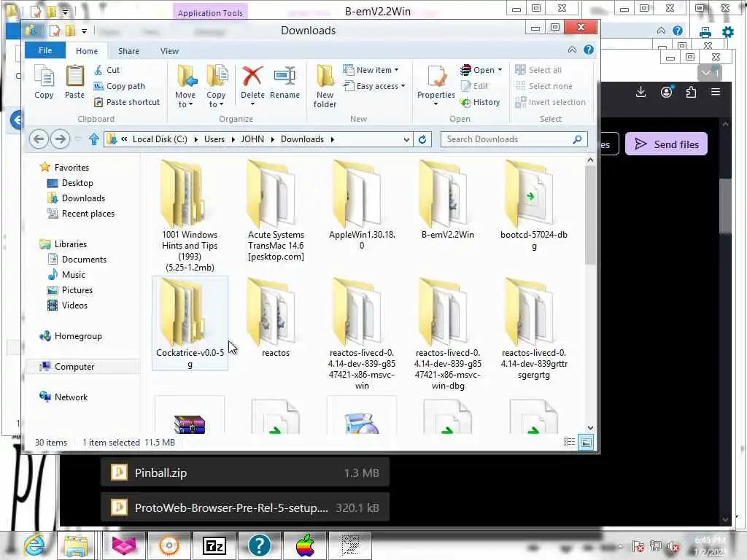Open the Move to dropdown

(x=185, y=86)
